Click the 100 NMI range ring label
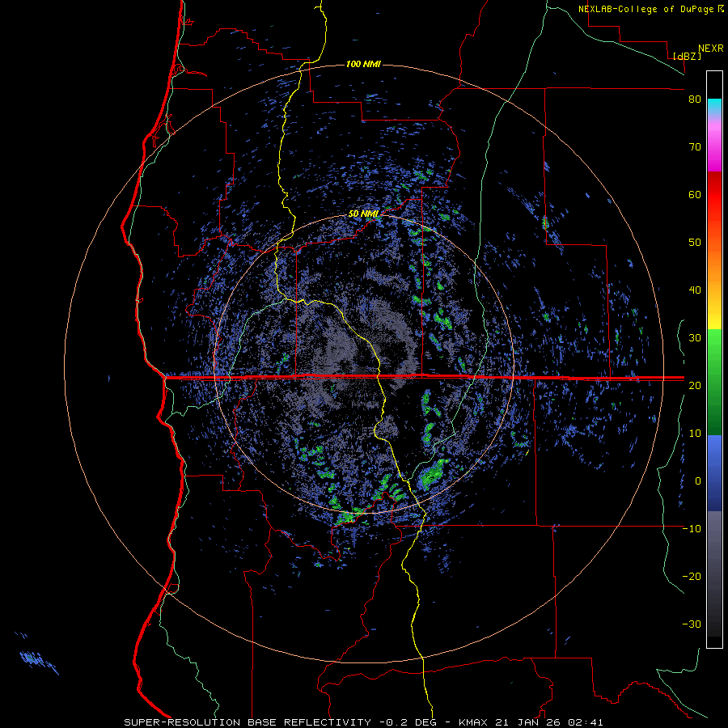 363,64
